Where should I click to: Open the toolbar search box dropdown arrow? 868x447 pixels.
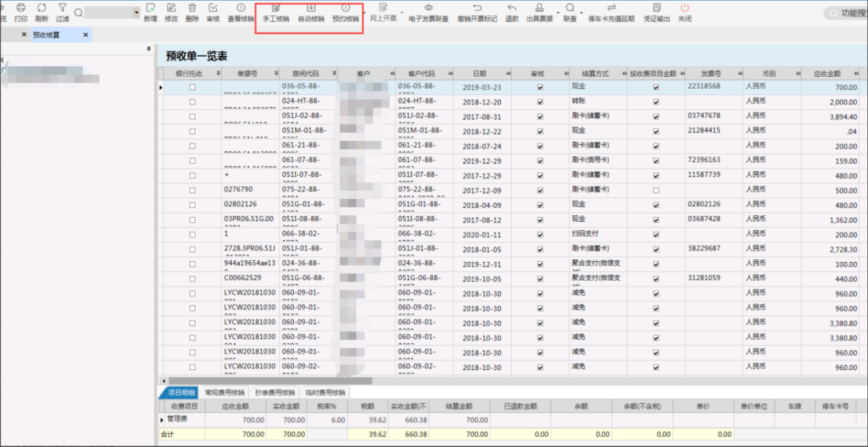point(136,13)
